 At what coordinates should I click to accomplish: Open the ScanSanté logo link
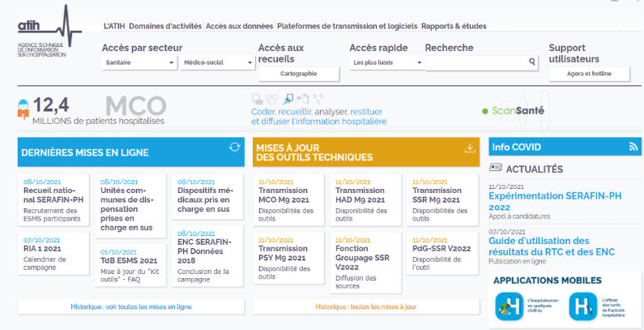514,110
